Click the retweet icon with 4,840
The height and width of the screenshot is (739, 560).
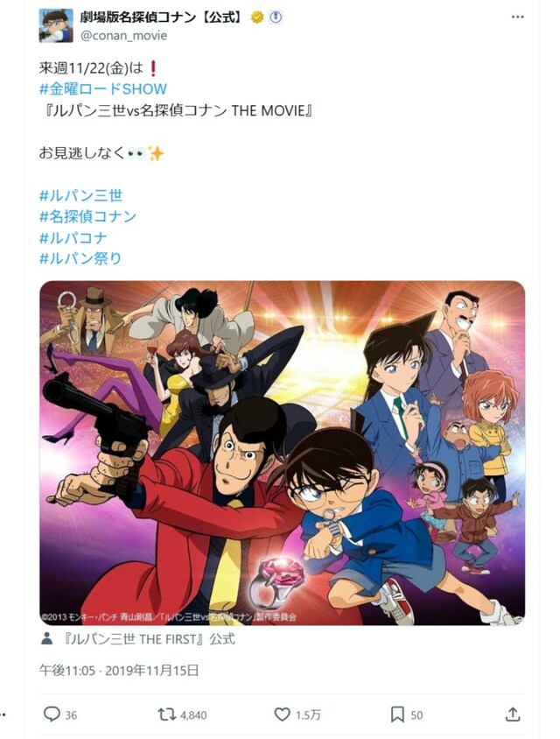pyautogui.click(x=166, y=714)
